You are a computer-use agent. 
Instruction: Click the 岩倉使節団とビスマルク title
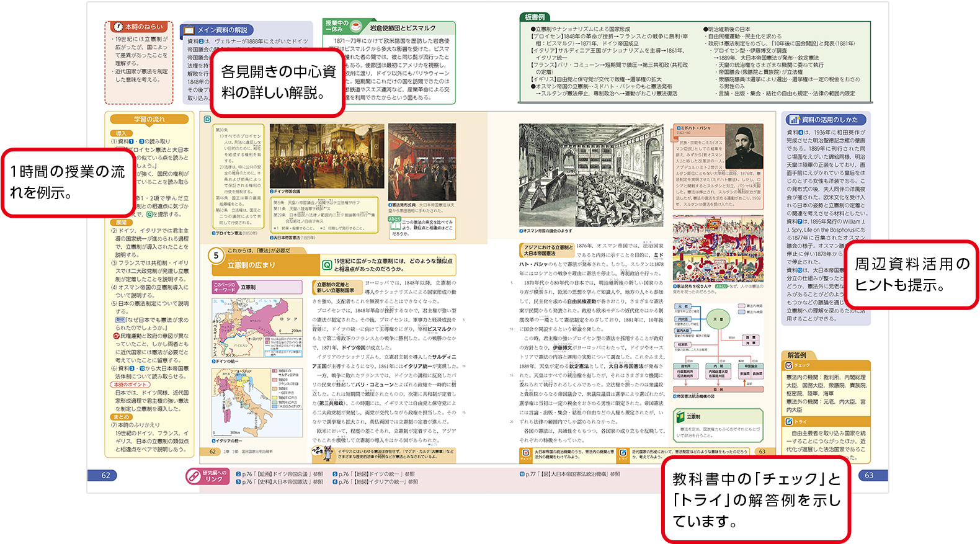(403, 28)
